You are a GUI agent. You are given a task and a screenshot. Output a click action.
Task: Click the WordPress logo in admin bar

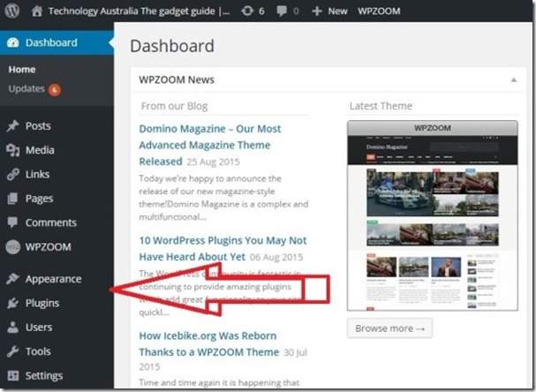pyautogui.click(x=12, y=11)
